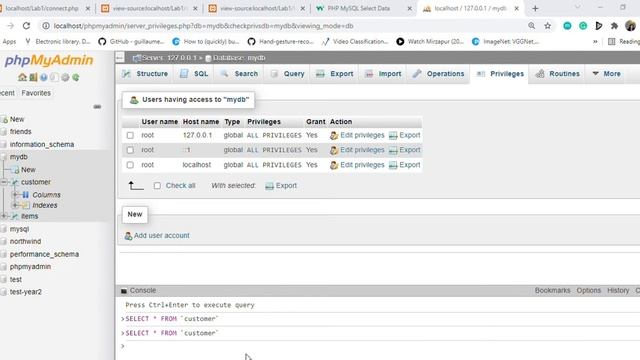Click the customer table icon in tree
The width and height of the screenshot is (640, 360).
15,182
